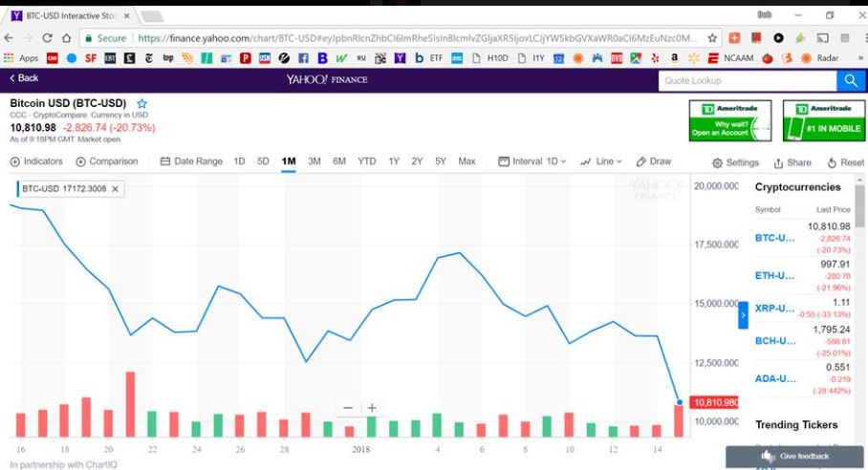The image size is (868, 470).
Task: Remove the BTC-USD series tag
Action: (x=115, y=189)
